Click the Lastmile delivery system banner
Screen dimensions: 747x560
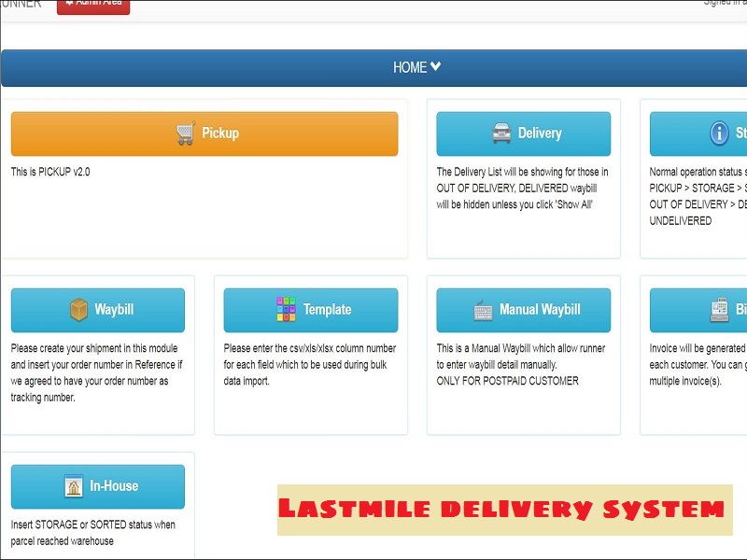point(501,509)
